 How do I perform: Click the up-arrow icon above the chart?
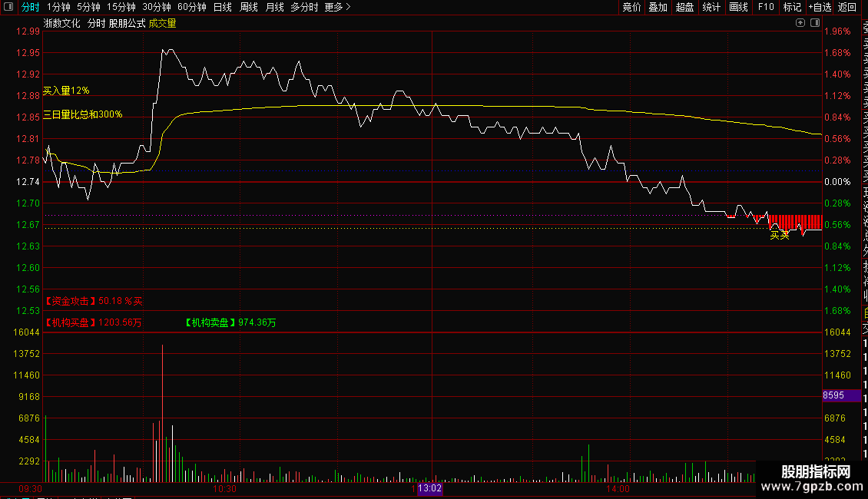800,23
